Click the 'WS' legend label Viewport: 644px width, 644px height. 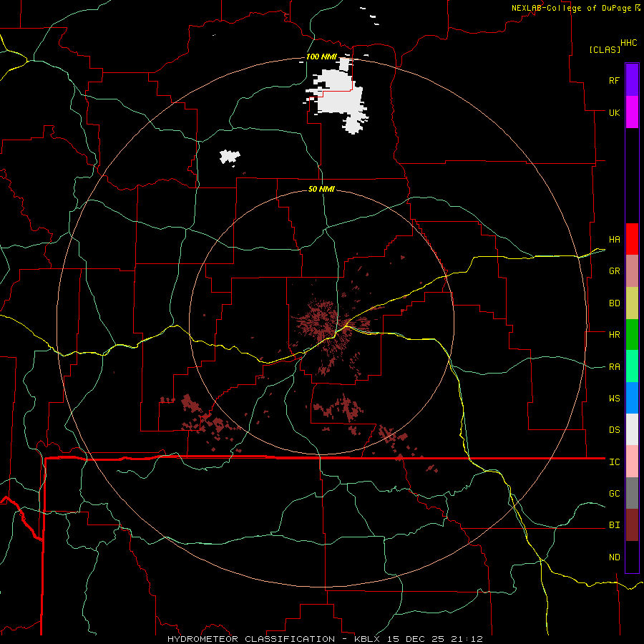point(614,399)
